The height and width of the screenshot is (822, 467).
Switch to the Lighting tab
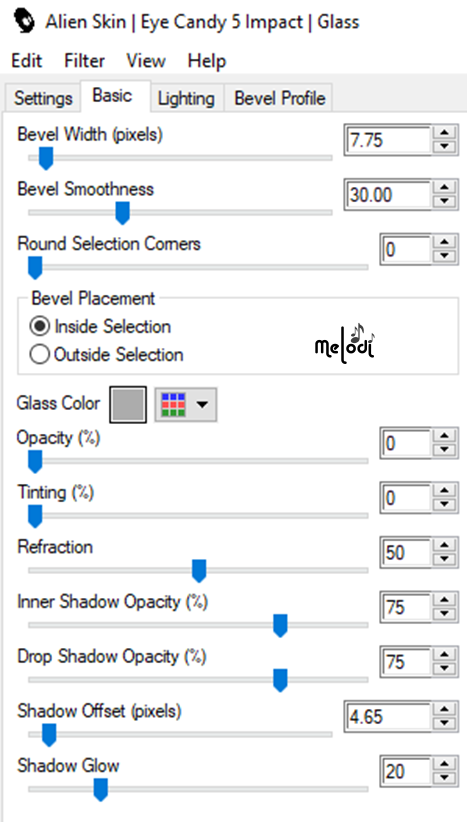186,99
